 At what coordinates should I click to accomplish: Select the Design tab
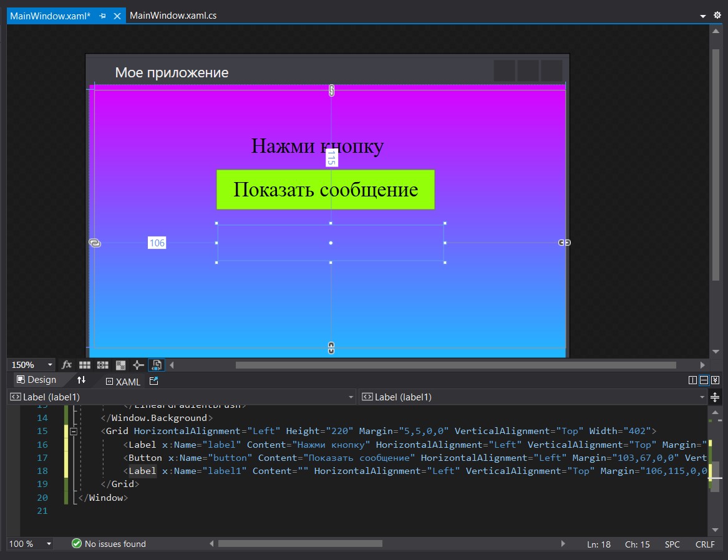36,380
